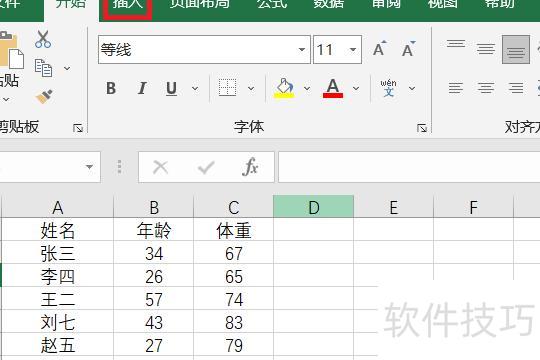Select cell containing 体重
540x360 pixels.
click(x=234, y=230)
